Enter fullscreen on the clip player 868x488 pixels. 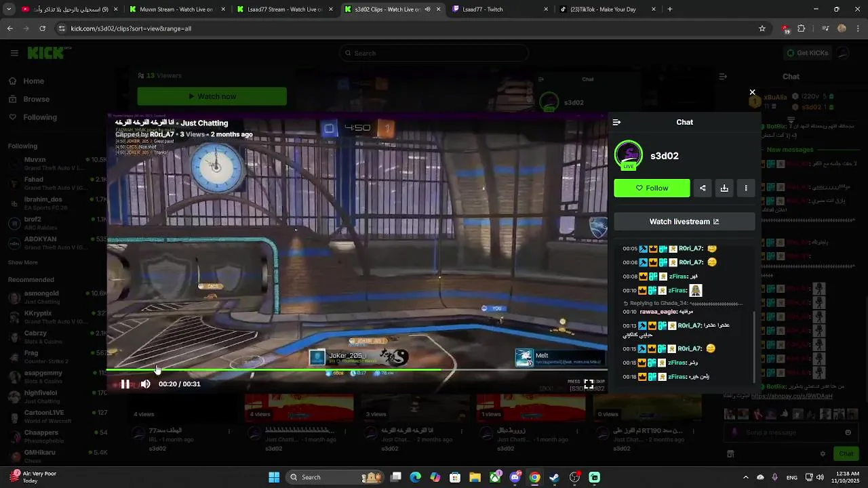click(x=589, y=384)
